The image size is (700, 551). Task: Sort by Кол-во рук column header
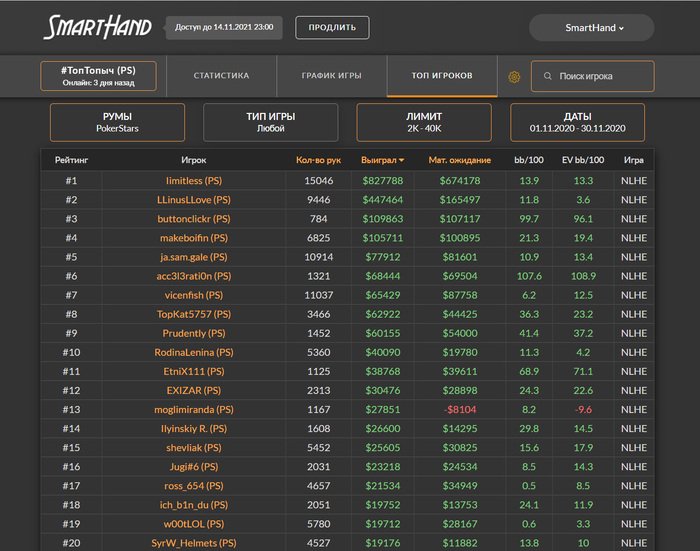coord(319,160)
